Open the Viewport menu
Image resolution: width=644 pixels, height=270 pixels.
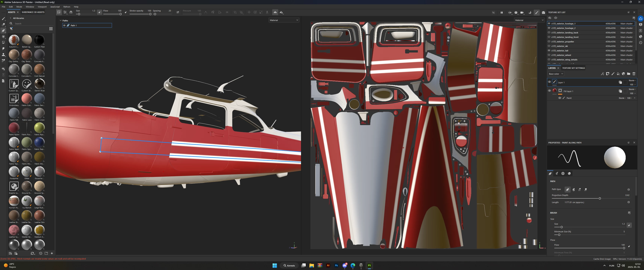pyautogui.click(x=42, y=7)
